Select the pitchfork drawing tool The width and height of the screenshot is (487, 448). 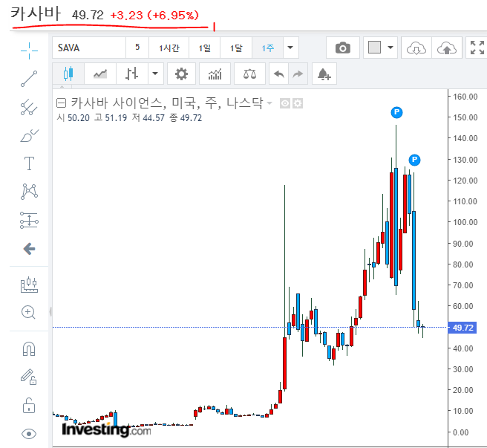click(29, 107)
